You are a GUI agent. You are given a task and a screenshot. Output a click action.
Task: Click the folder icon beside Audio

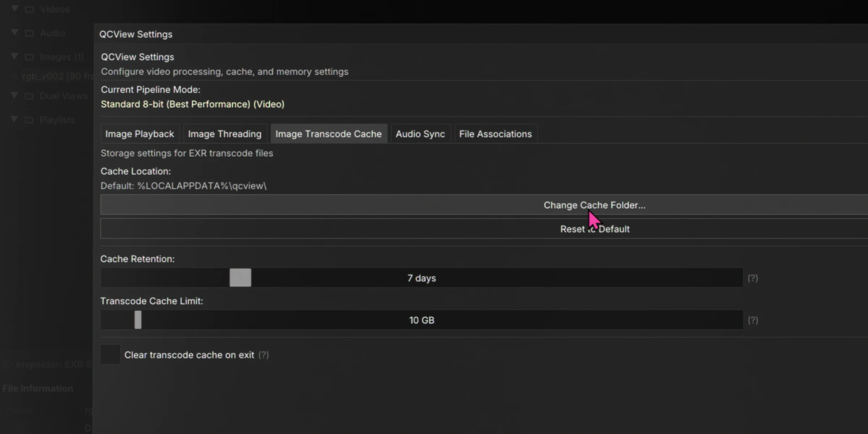coord(30,33)
